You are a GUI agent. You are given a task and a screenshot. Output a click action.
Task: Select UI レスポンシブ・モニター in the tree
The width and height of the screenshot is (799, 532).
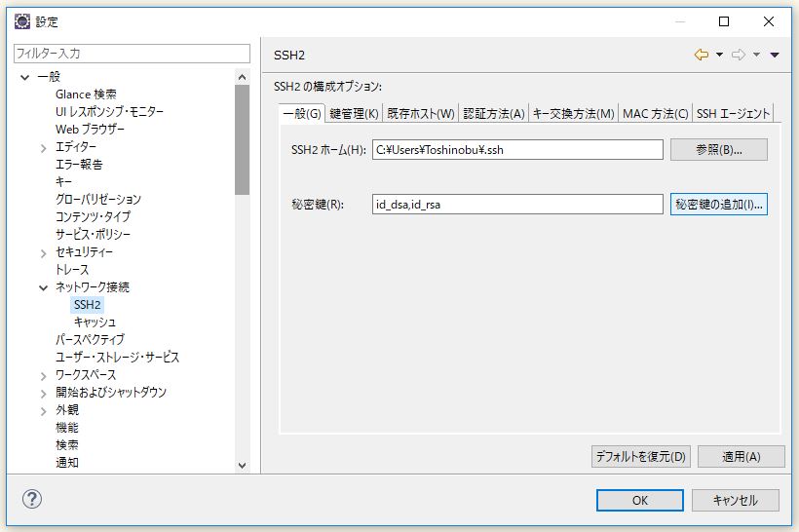point(109,112)
